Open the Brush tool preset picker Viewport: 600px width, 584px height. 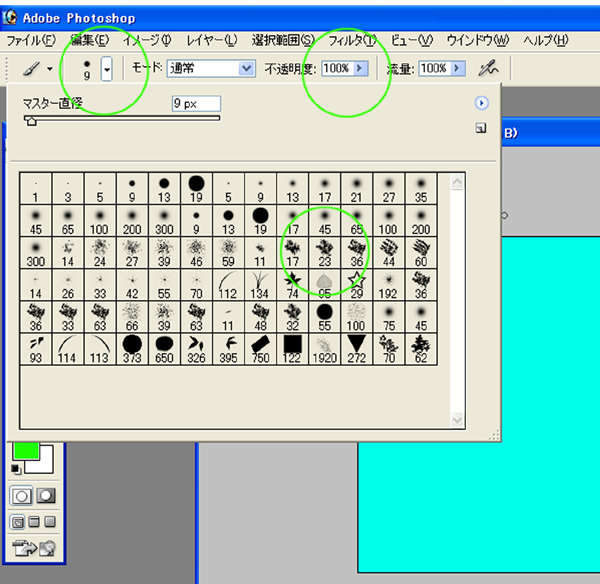38,69
